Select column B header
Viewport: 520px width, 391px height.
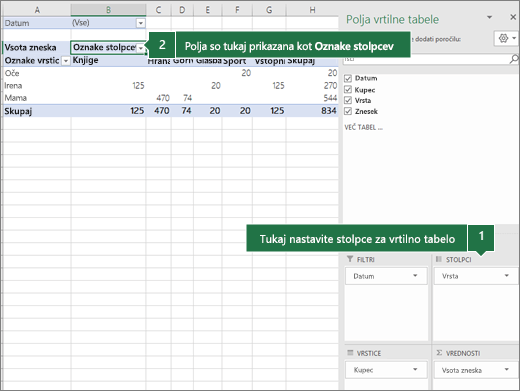coord(108,10)
